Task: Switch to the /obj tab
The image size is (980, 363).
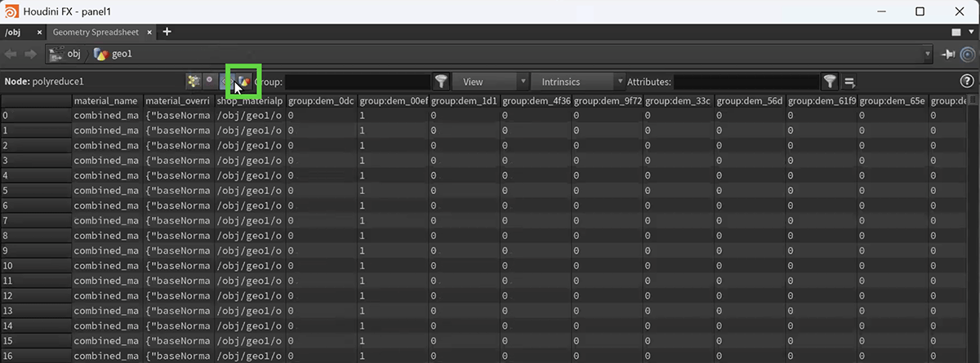Action: [14, 32]
